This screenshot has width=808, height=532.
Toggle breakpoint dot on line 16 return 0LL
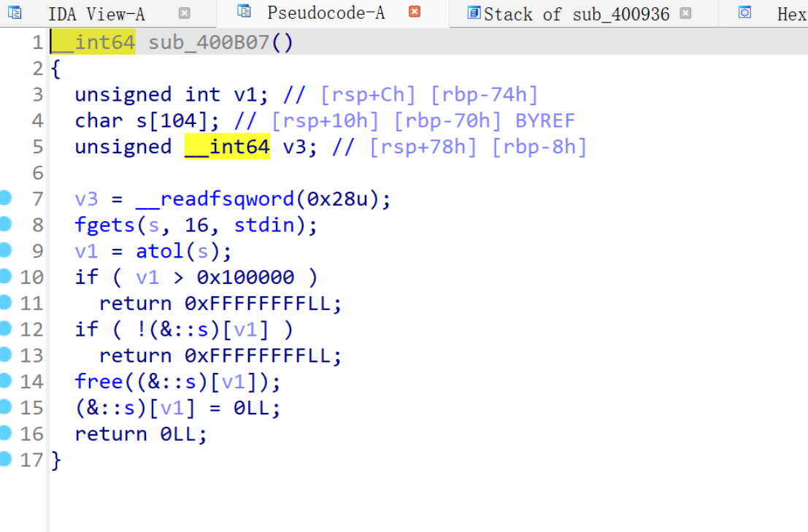(x=7, y=433)
